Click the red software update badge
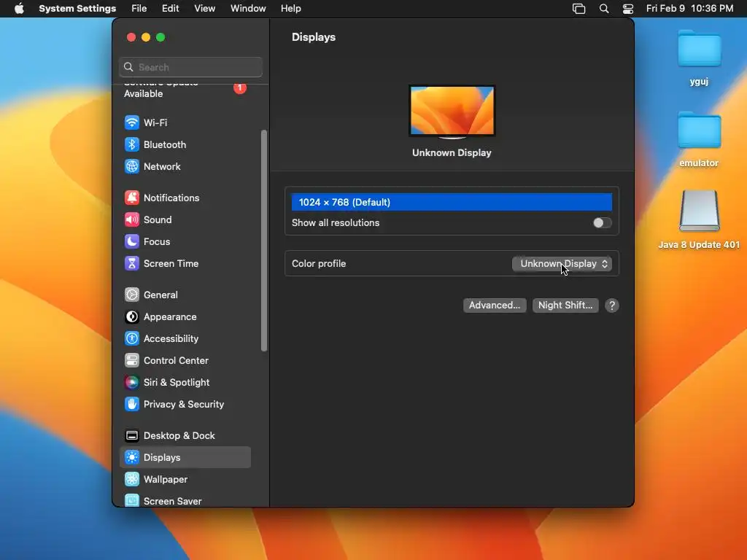 pyautogui.click(x=240, y=88)
